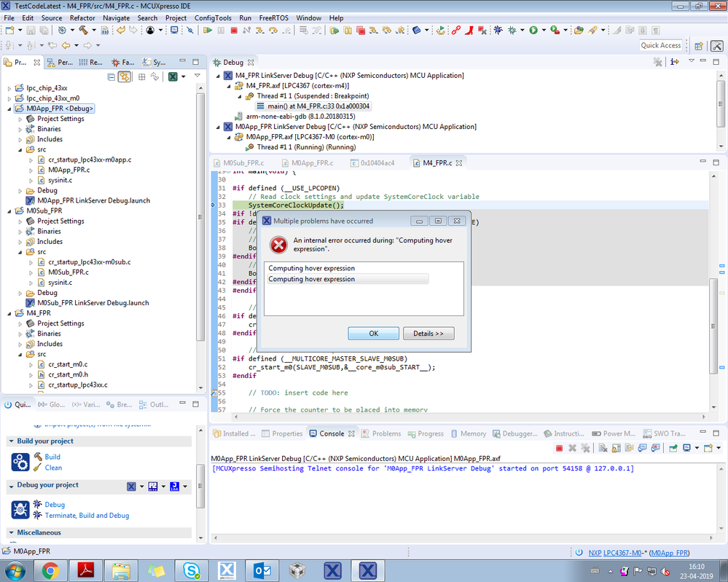Image resolution: width=728 pixels, height=582 pixels.
Task: Click Details >> in the error dialog
Action: tap(428, 333)
